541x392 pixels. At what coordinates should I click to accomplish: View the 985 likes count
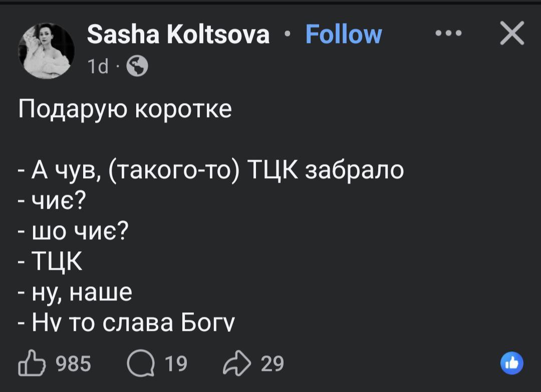click(73, 363)
